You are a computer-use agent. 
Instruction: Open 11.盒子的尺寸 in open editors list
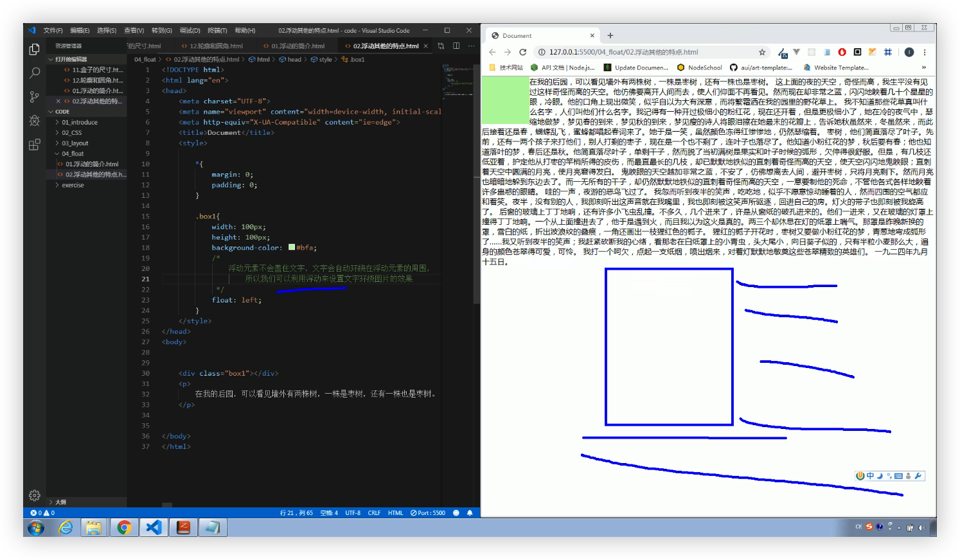click(x=96, y=70)
